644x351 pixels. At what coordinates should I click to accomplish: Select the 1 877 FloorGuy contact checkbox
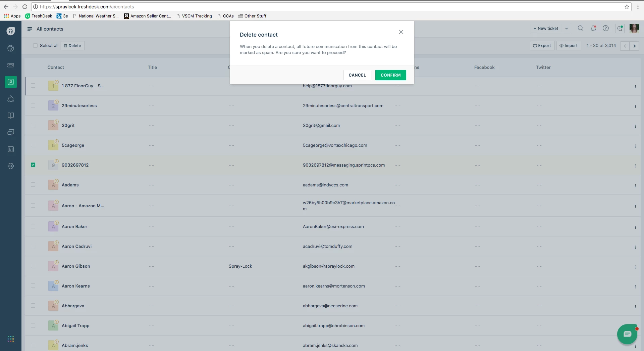click(33, 86)
